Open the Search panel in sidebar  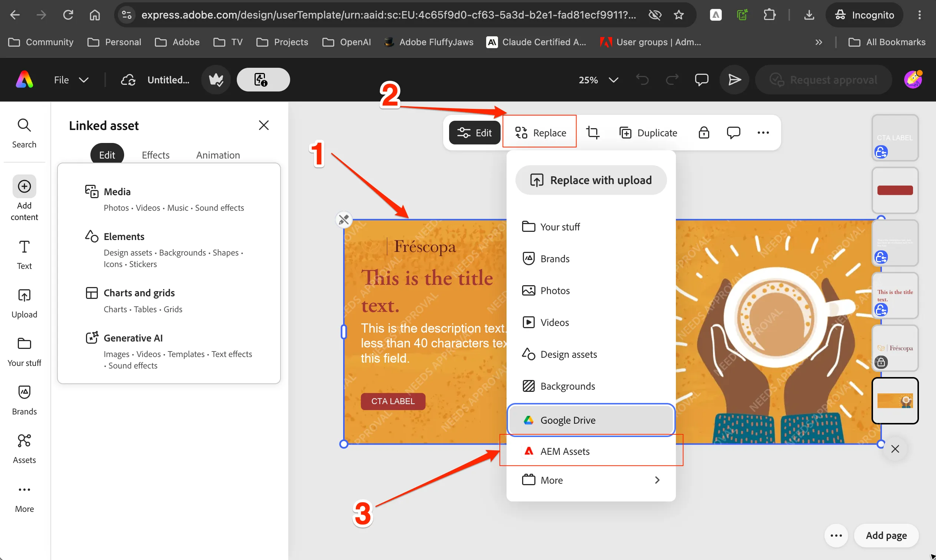point(24,134)
